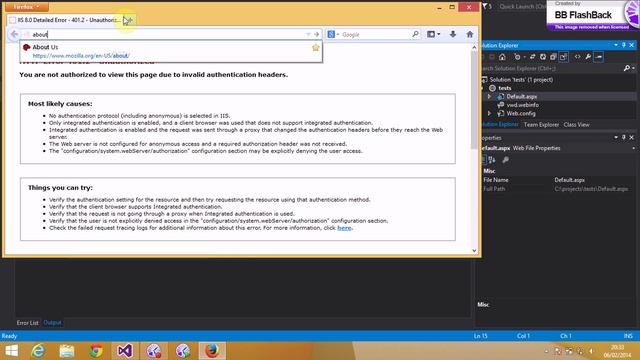Open the Windows Start button
The width and height of the screenshot is (640, 360).
coord(11,351)
